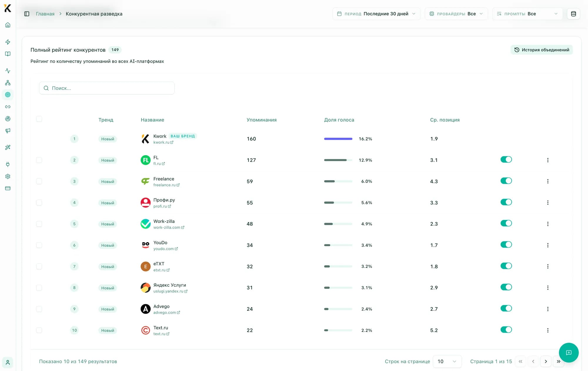Focus the Поиск search field

tap(107, 88)
